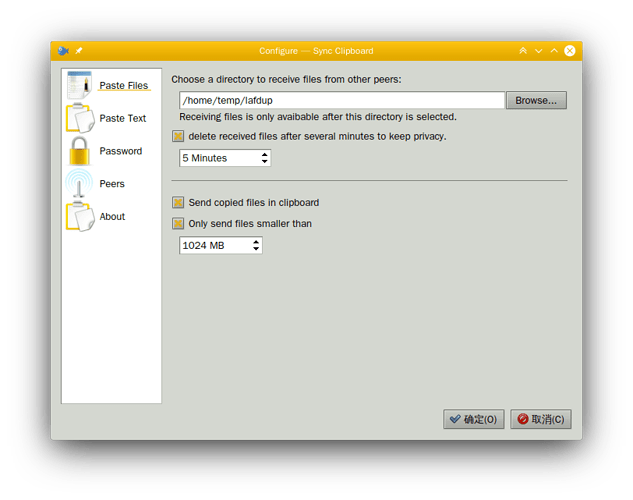The width and height of the screenshot is (633, 500).
Task: Click the Password padlock icon
Action: [79, 151]
